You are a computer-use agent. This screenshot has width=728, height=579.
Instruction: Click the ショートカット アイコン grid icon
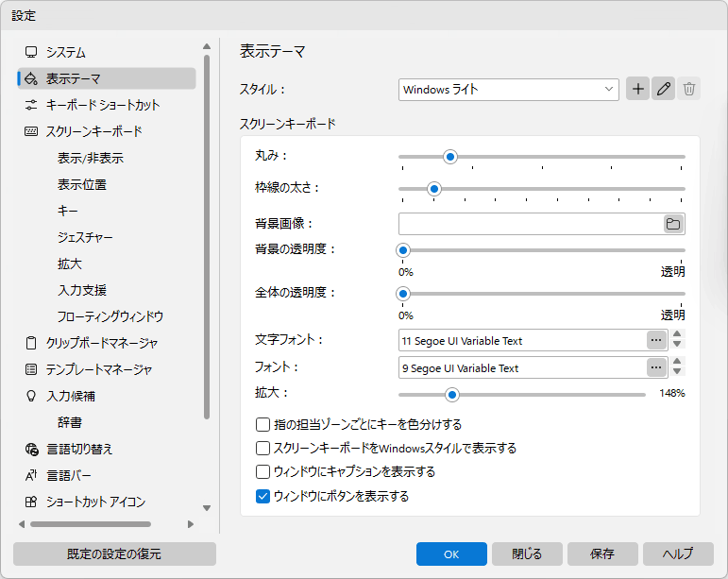click(31, 502)
